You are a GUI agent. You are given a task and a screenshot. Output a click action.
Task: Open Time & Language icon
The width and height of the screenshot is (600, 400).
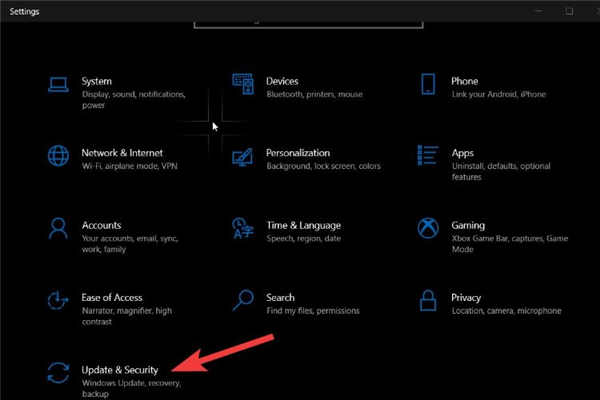(x=242, y=229)
